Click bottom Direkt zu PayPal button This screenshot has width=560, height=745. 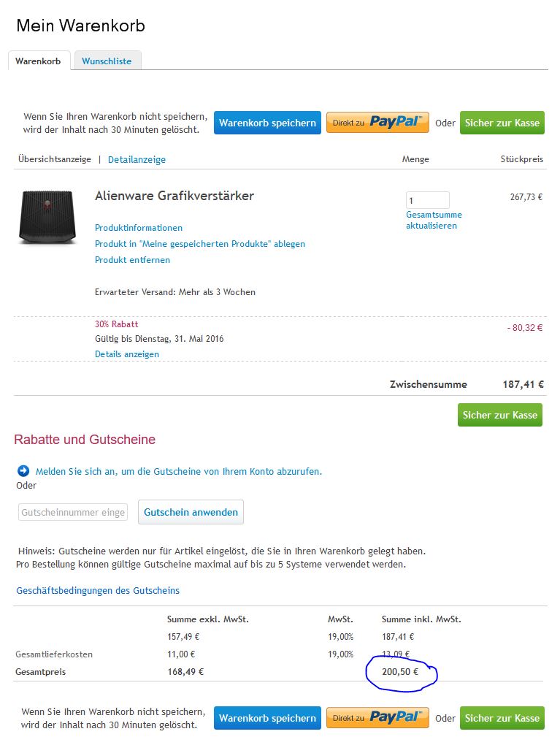377,717
